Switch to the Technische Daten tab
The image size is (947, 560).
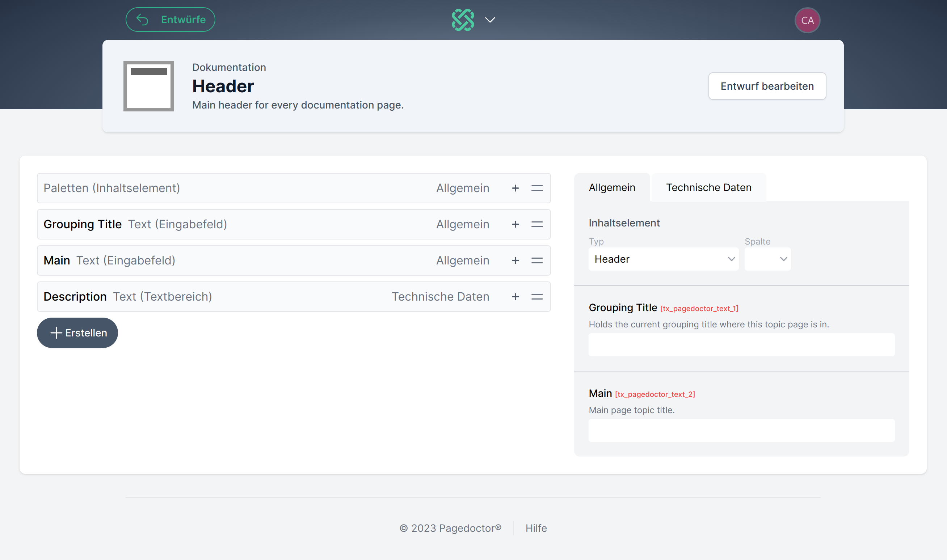click(708, 187)
